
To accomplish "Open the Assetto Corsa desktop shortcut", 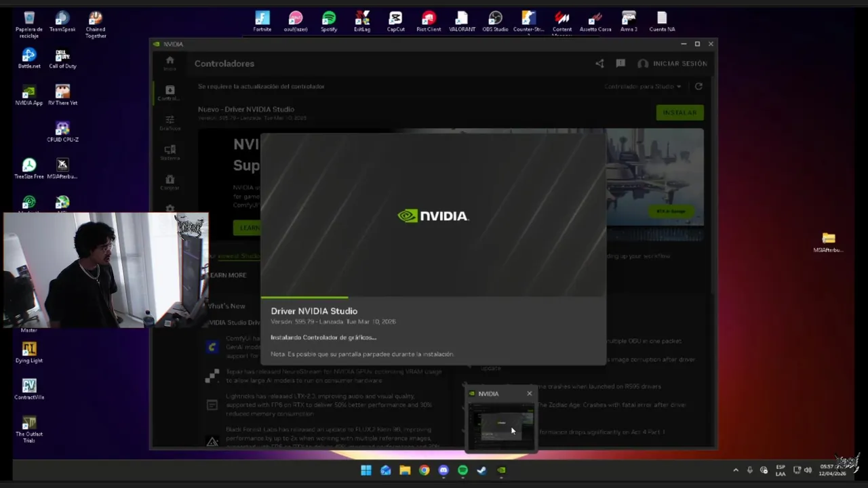I will pos(595,21).
